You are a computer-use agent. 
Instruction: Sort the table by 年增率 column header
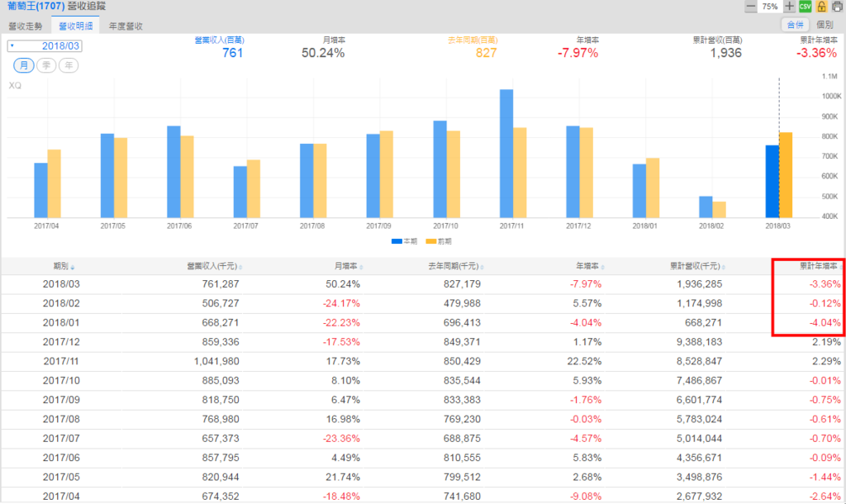click(x=590, y=266)
